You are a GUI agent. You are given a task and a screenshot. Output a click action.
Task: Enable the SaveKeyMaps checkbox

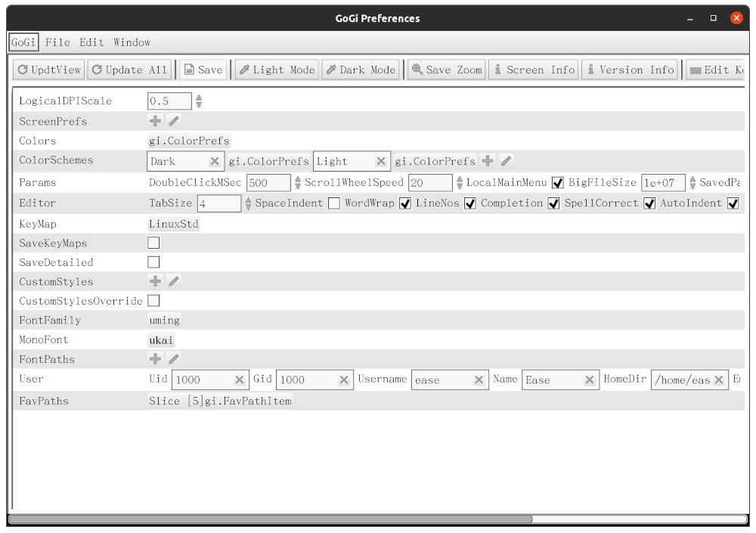153,243
